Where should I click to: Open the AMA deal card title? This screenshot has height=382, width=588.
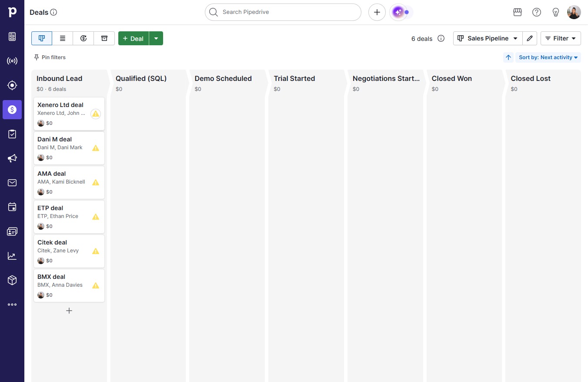52,174
